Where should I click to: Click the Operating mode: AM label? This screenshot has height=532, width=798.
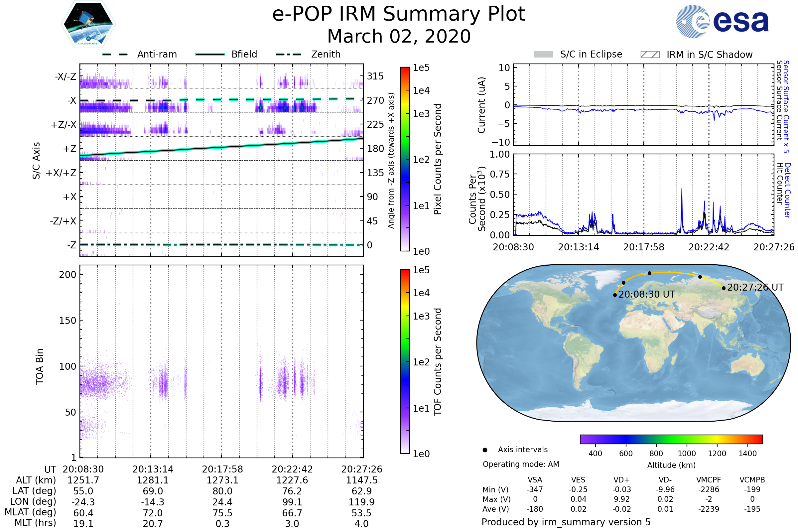tap(521, 464)
